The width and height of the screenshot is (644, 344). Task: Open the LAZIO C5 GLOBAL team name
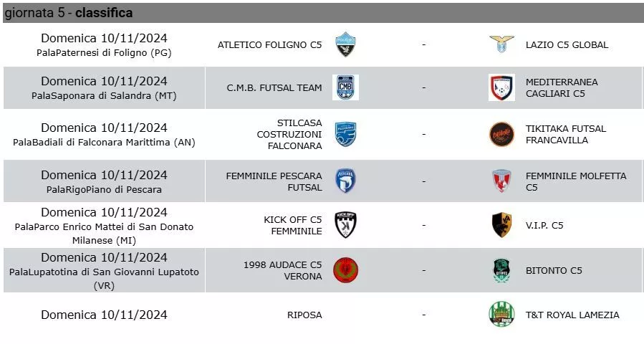coord(567,45)
